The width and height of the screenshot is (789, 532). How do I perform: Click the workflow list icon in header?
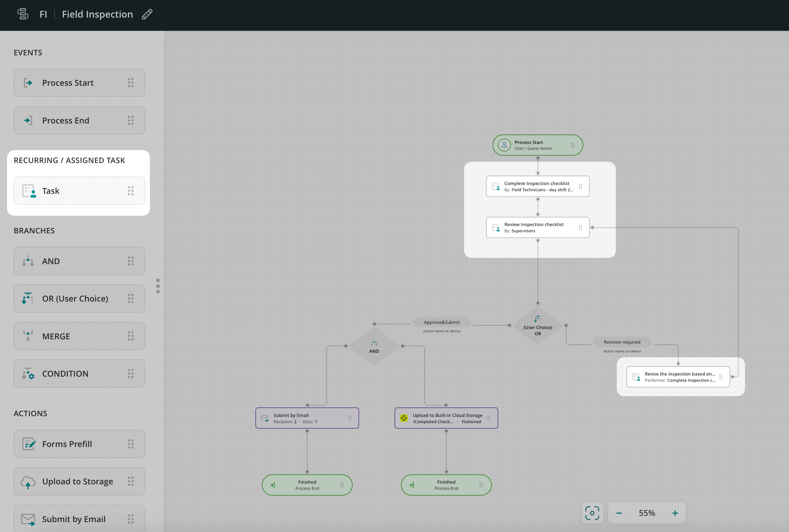(23, 14)
